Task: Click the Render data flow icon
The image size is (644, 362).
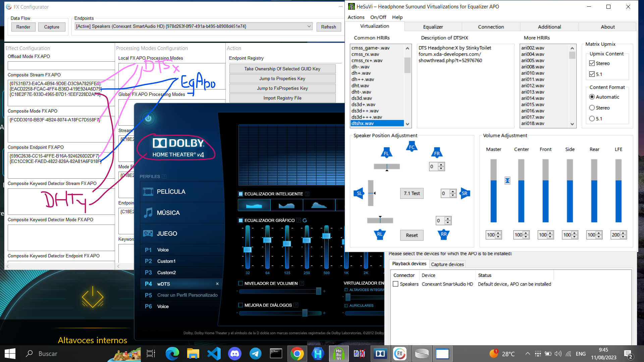Action: [x=22, y=26]
